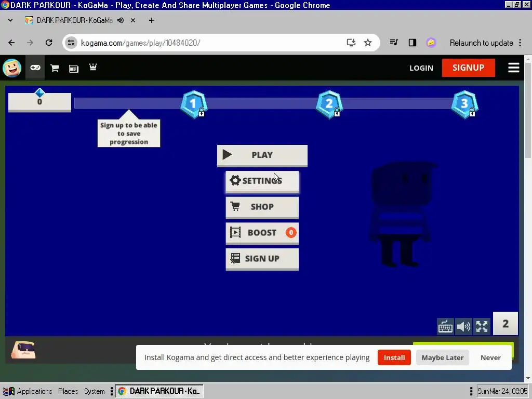Open in-game SETTINGS
Image resolution: width=532 pixels, height=399 pixels.
262,181
